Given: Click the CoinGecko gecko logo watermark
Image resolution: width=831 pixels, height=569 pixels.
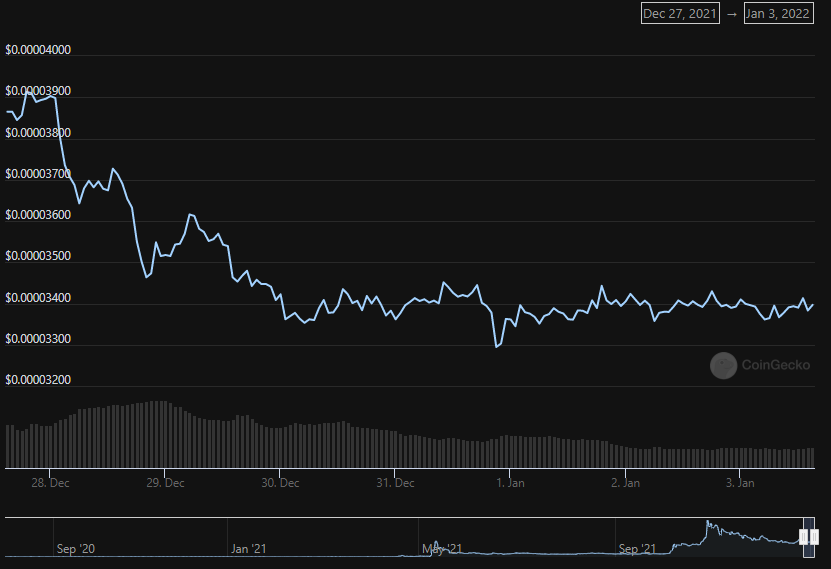Looking at the screenshot, I should click(x=723, y=366).
